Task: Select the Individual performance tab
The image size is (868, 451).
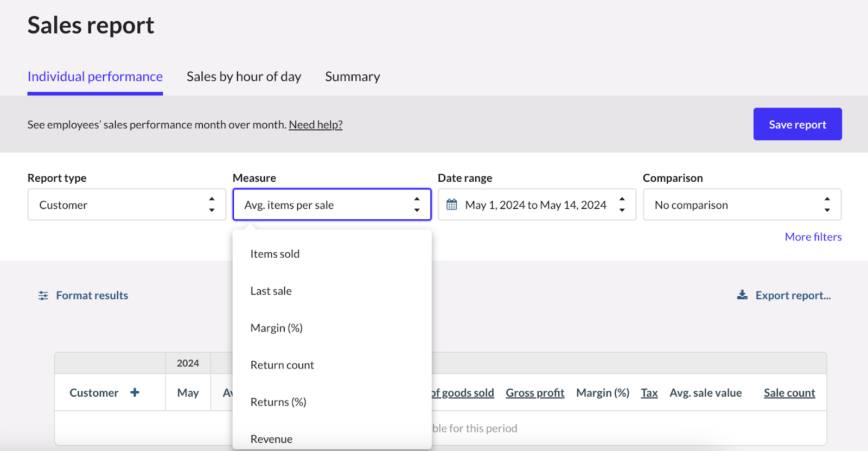Action: point(95,77)
